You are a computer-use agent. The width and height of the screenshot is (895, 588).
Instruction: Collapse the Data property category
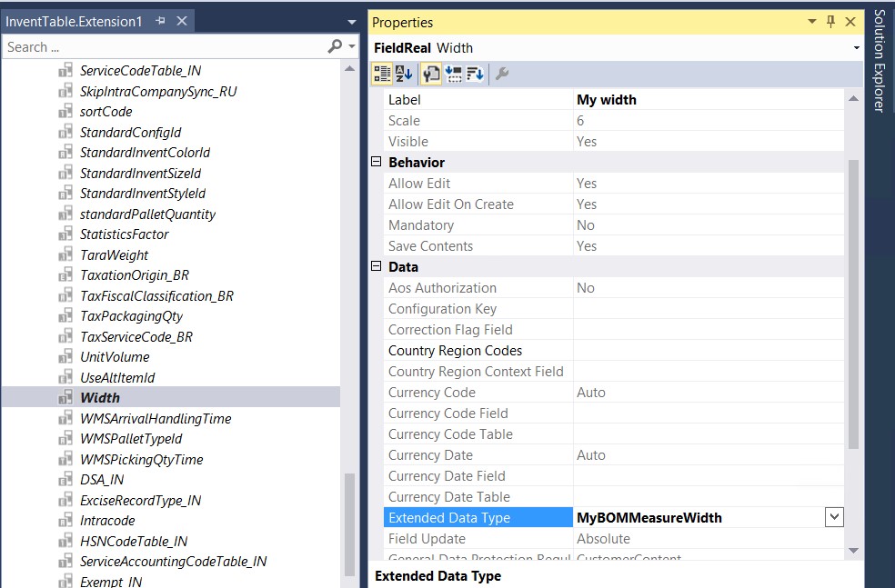(x=377, y=266)
